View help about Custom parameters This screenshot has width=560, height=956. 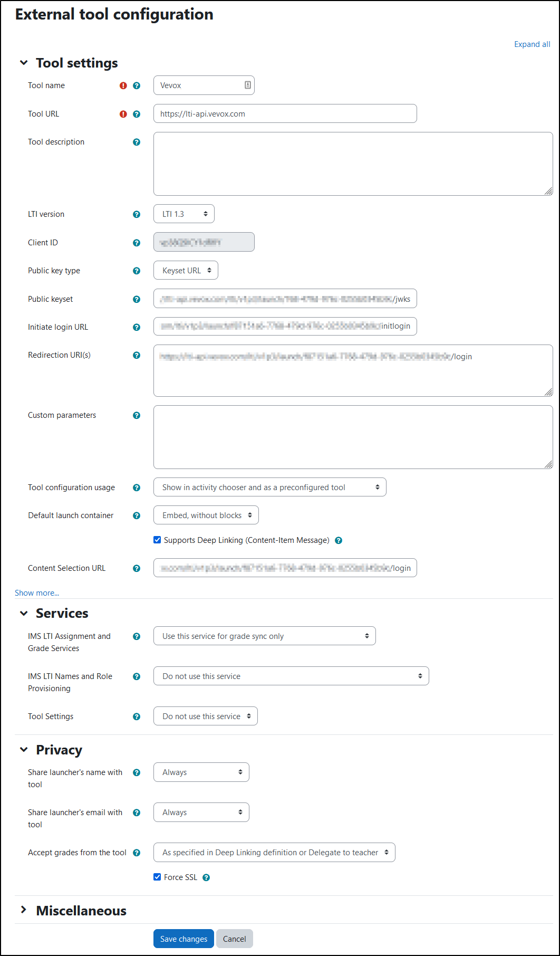click(x=137, y=415)
